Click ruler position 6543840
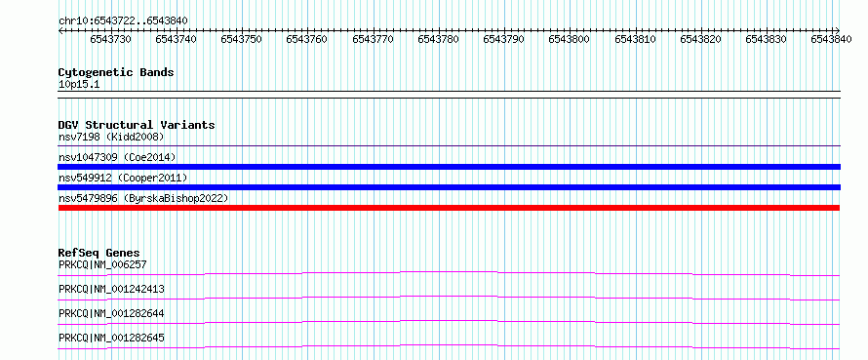 pos(831,39)
